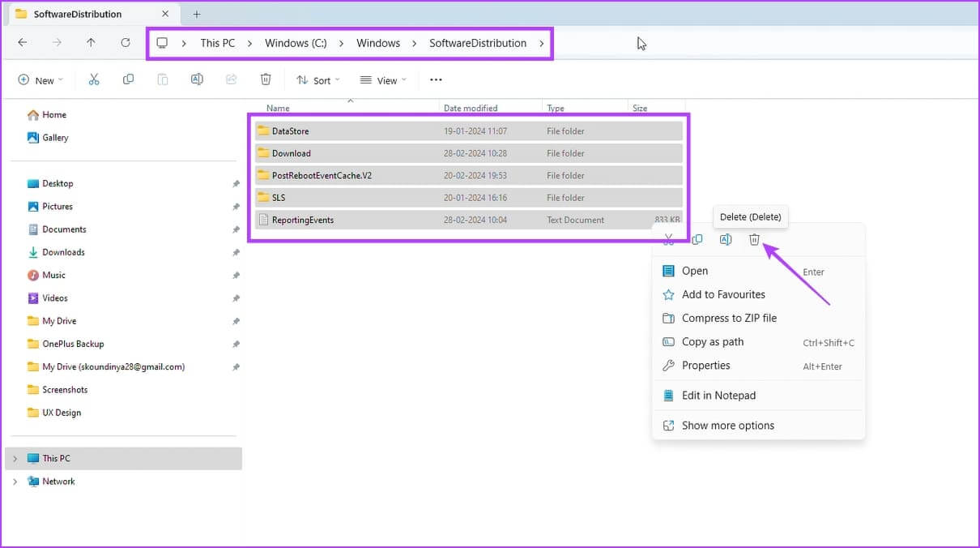Expand the This PC tree node
Image resolution: width=980 pixels, height=548 pixels.
[x=15, y=459]
